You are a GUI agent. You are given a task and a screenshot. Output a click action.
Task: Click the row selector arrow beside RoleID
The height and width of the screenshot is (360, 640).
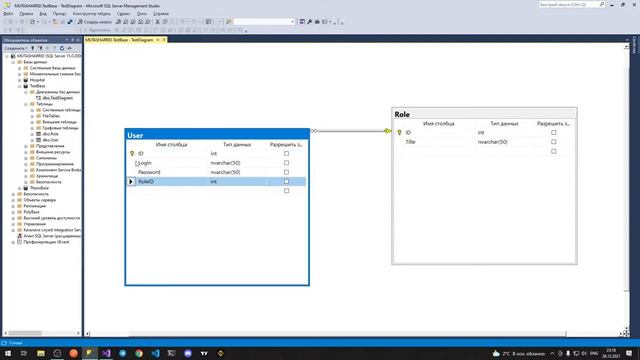[x=131, y=182]
